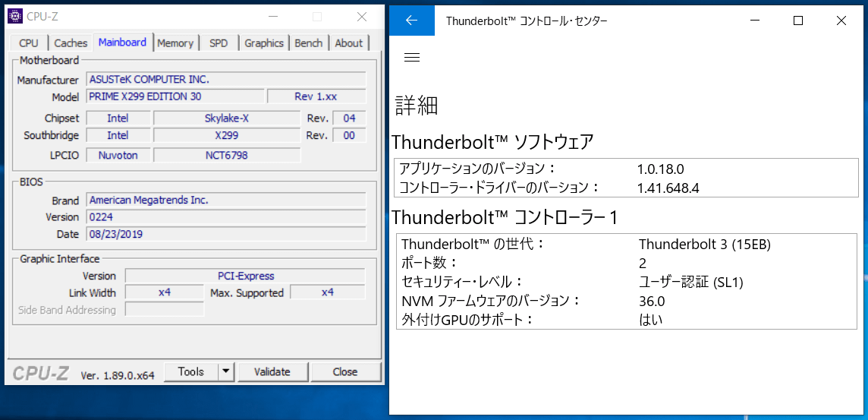Viewport: 868px width, 420px height.
Task: Switch to the Caches tab
Action: pos(71,43)
